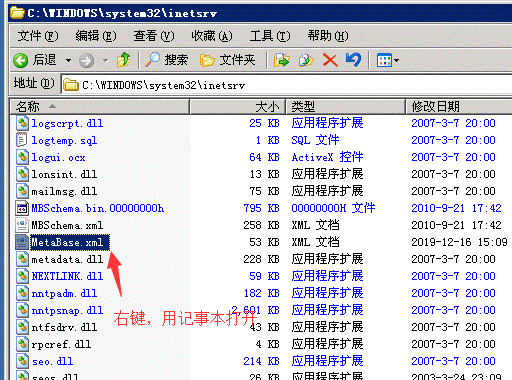Select the seo.dll file icon
Viewport: 512px width, 380px height.
(x=22, y=361)
